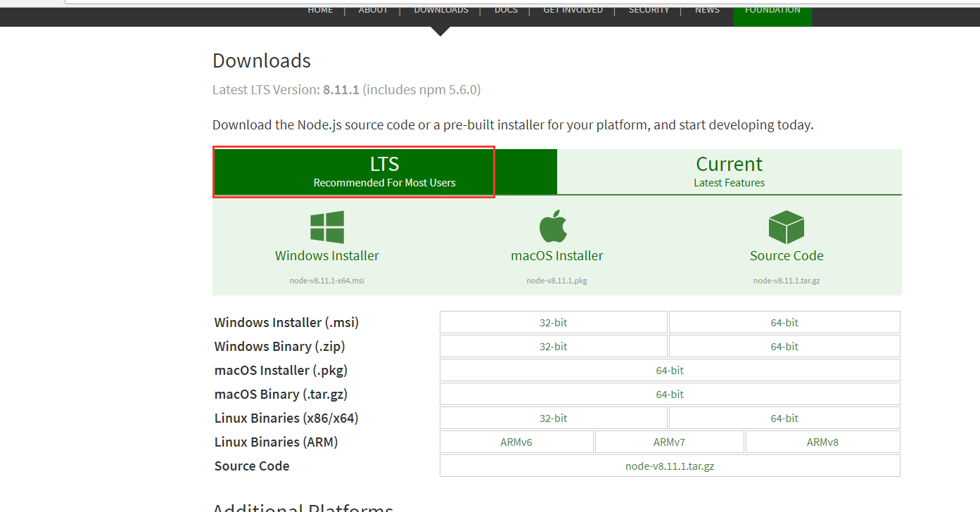
Task: Download Windows Installer (.msi) 64-bit
Action: coord(784,322)
